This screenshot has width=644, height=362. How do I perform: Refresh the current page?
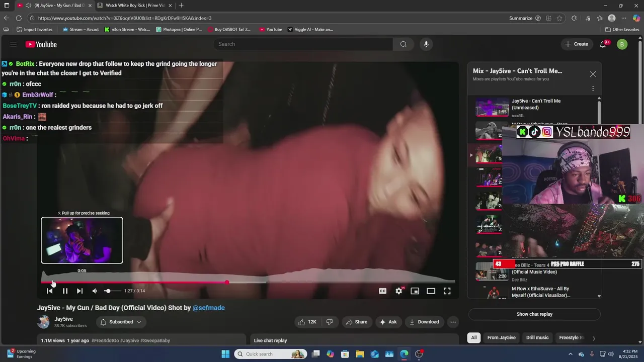click(x=19, y=18)
